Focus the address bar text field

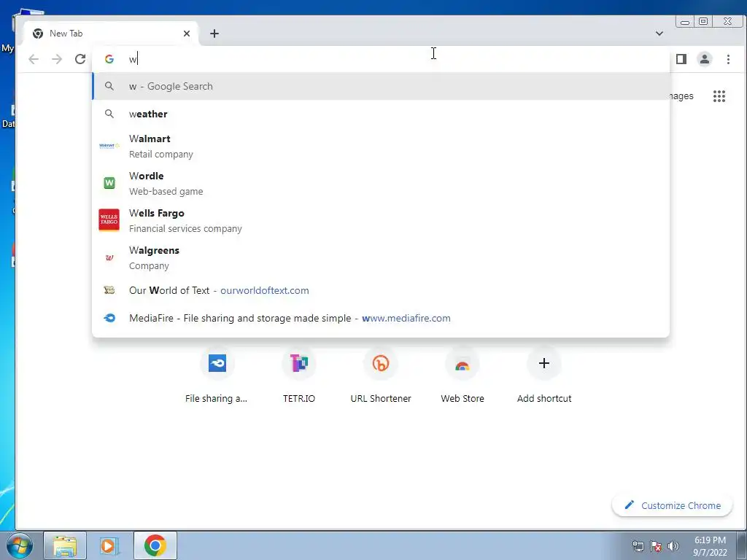point(381,59)
